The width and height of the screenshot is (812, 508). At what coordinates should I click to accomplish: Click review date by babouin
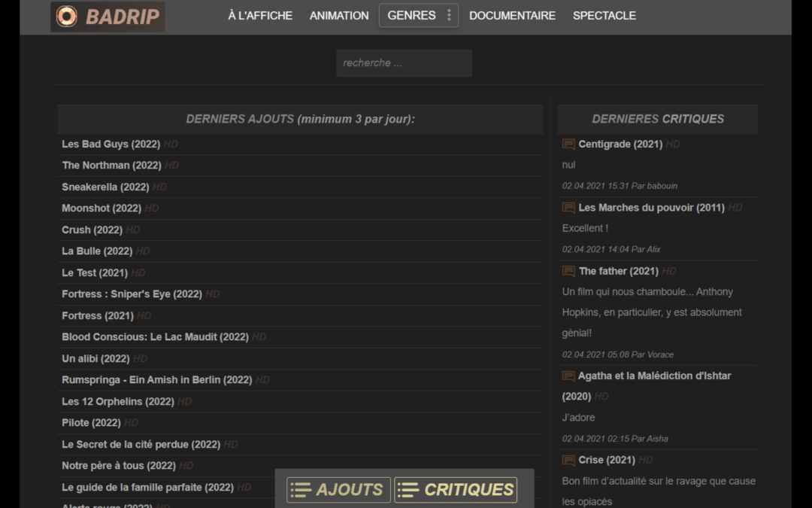(x=620, y=186)
